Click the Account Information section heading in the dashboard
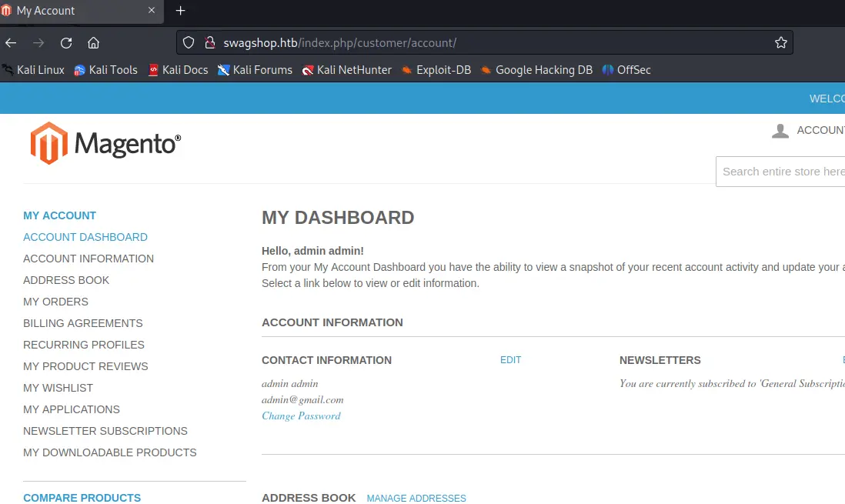 [332, 322]
